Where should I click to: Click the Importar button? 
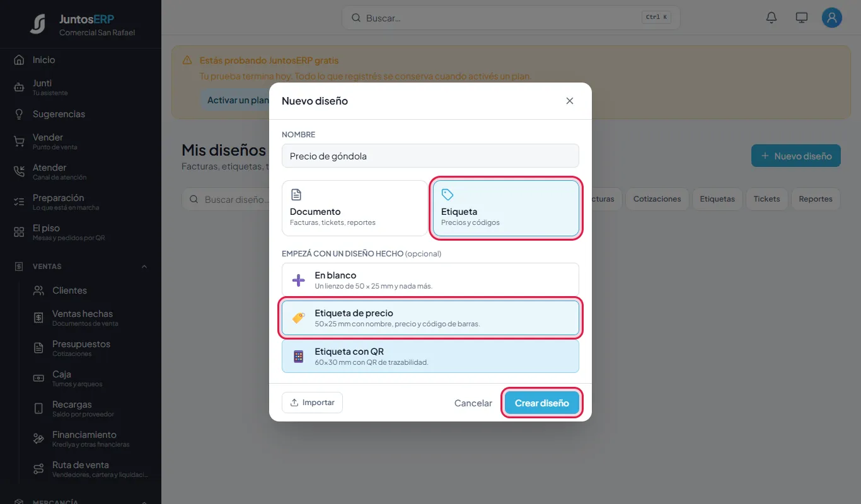pos(312,403)
